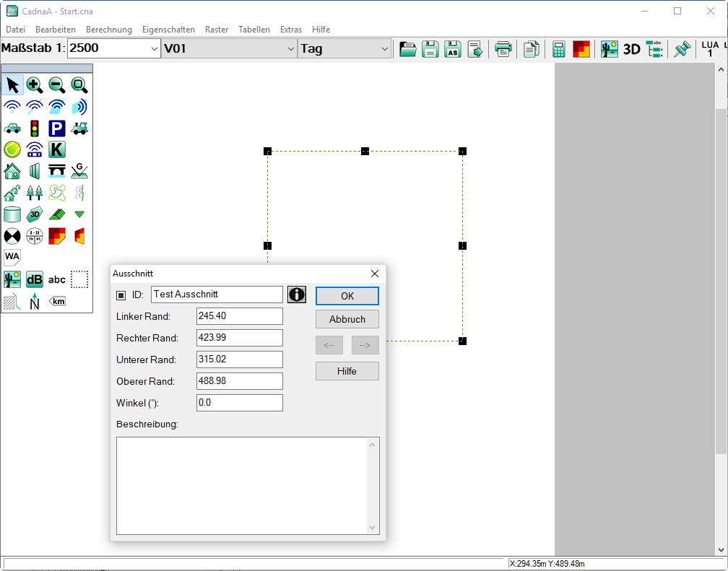Open the Tag evaluation parameter dropdown
Viewport: 728px width, 571px height.
coord(384,49)
